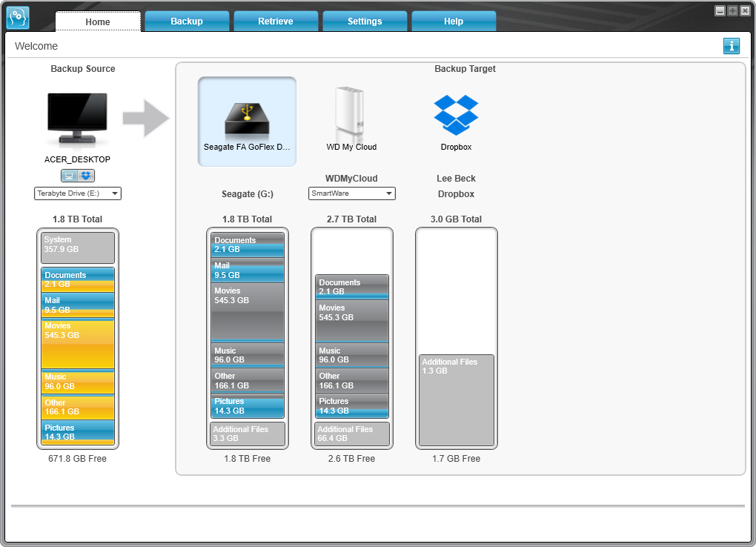756x547 pixels.
Task: Click Seagate Documents 2.1 GB segment
Action: 248,245
